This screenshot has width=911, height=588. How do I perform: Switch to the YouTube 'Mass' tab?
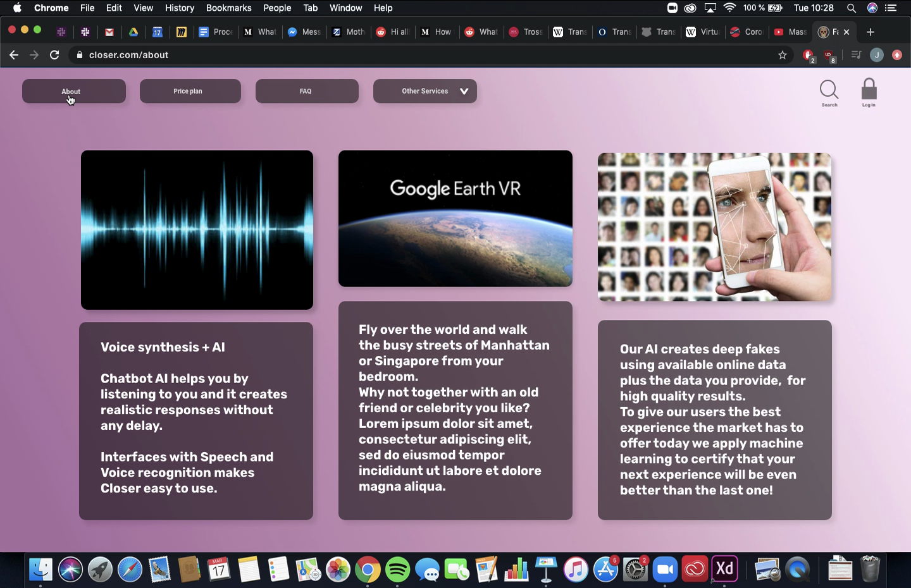pyautogui.click(x=791, y=32)
